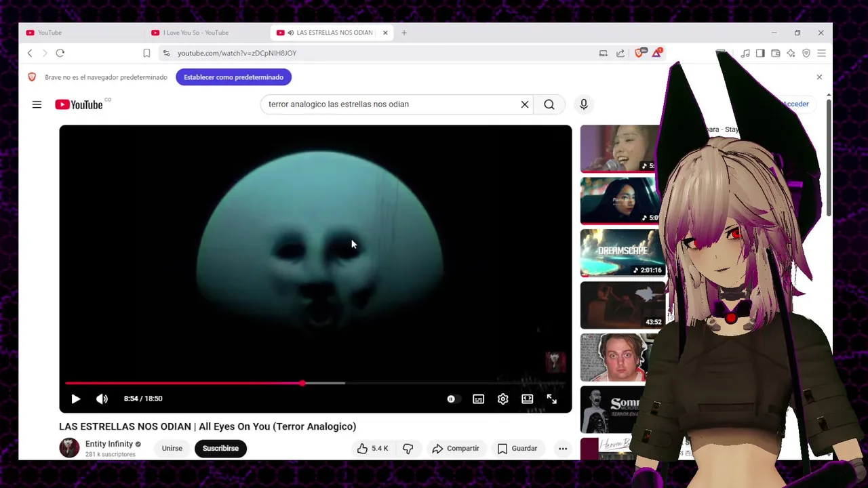Toggle the browser sidebar panel

(760, 53)
